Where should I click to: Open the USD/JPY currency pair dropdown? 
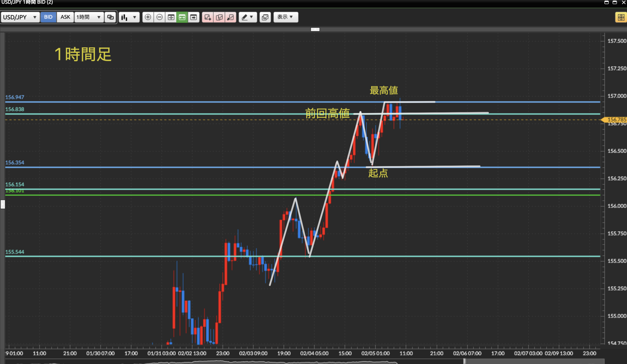click(x=20, y=17)
